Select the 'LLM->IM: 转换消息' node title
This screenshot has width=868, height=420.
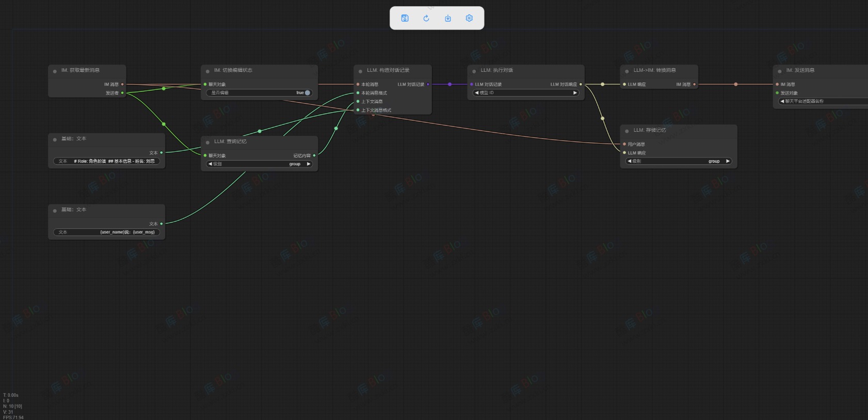point(654,70)
